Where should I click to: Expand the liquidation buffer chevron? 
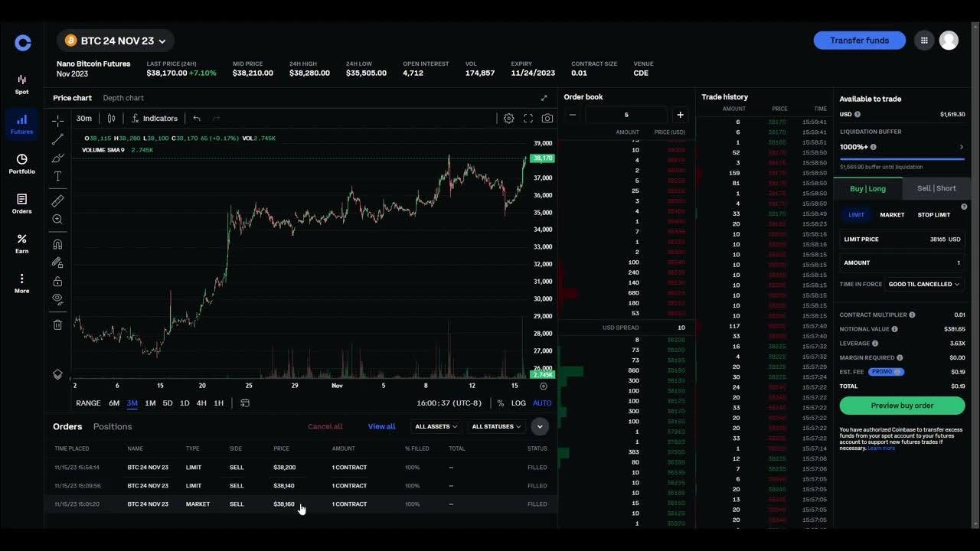962,147
